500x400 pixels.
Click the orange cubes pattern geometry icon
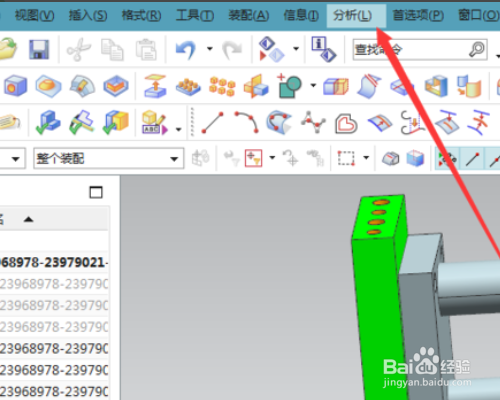[x=222, y=86]
